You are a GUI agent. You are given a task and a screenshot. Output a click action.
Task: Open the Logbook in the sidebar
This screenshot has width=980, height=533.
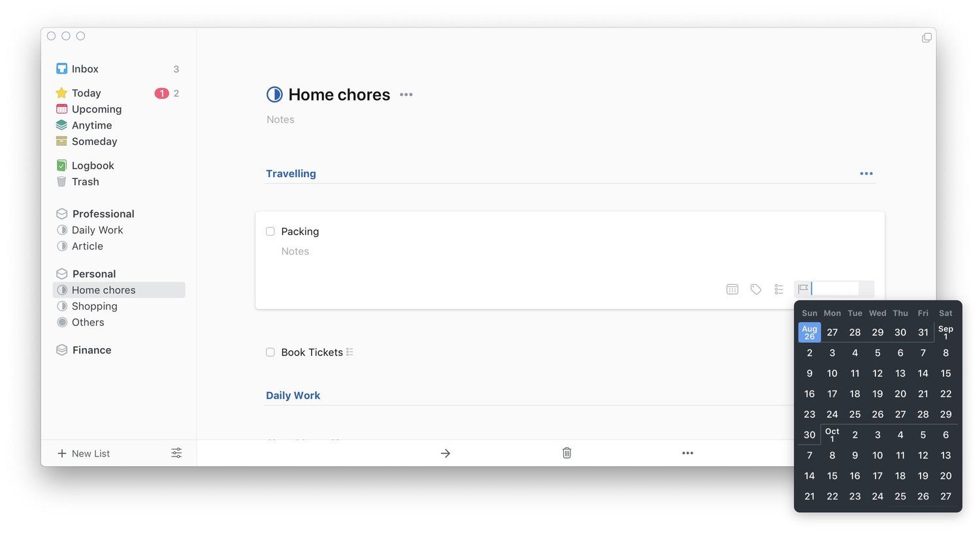click(x=92, y=166)
